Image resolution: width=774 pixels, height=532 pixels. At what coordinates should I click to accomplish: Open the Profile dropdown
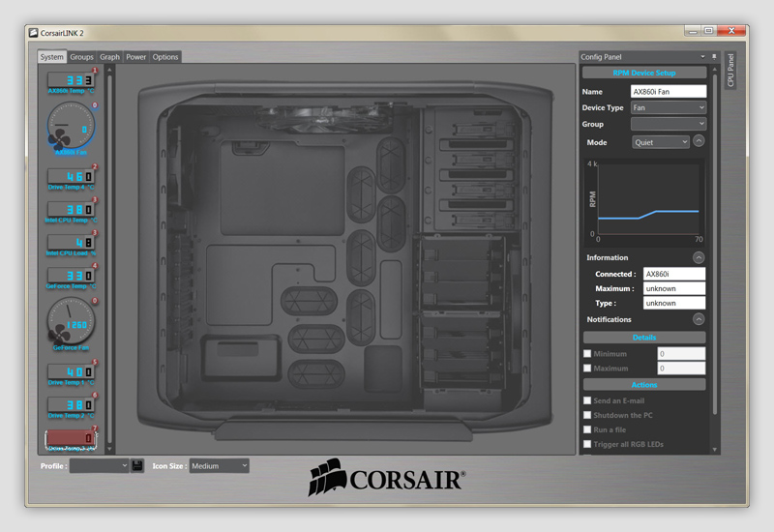[100, 466]
